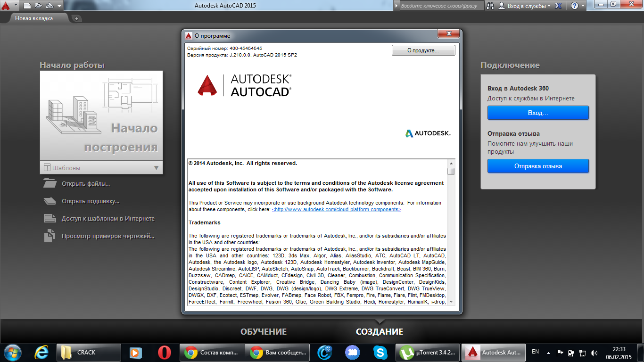Click the Autodesk AutoCAD taskbar button
This screenshot has width=644, height=362.
(493, 352)
